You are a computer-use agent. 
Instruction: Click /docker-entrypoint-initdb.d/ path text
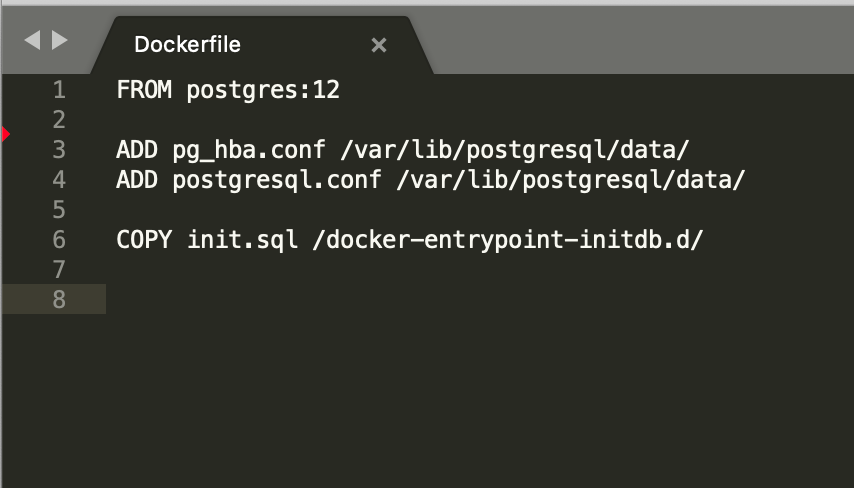508,241
